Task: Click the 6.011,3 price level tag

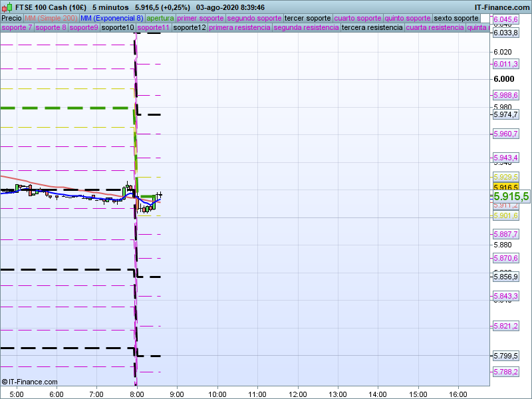Action: click(505, 64)
